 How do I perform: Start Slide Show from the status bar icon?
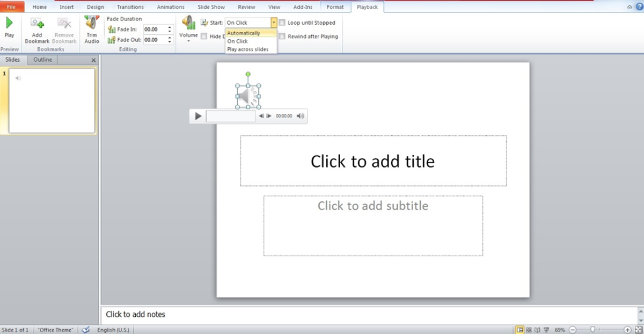tap(545, 330)
